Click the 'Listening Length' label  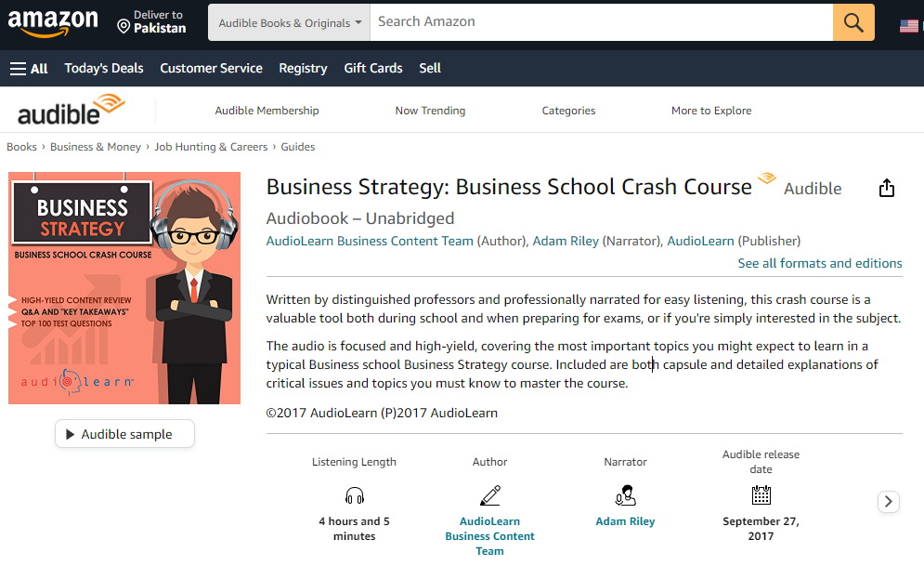tap(354, 462)
